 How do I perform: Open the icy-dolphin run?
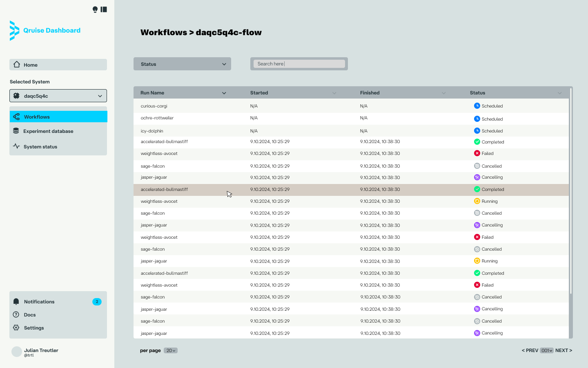tap(152, 131)
